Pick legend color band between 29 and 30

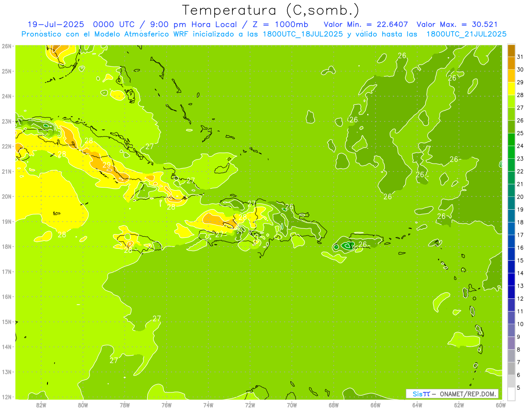click(x=511, y=76)
